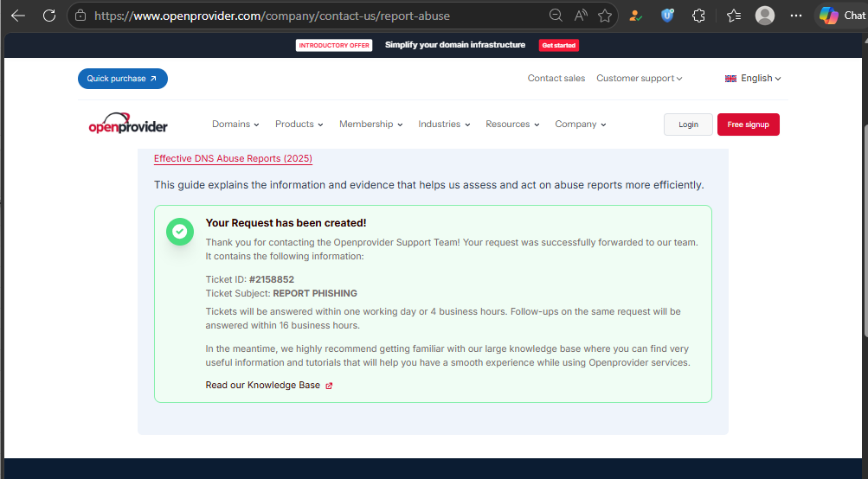Open Copilot Chat button
Viewport: 868px width, 479px height.
click(x=842, y=16)
